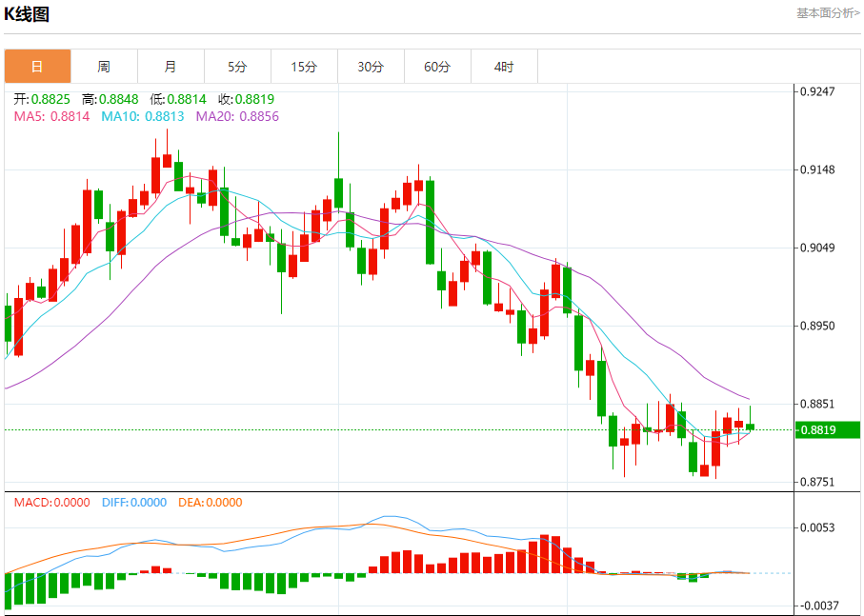
Task: Open the 基本面分析> link
Action: coord(828,12)
